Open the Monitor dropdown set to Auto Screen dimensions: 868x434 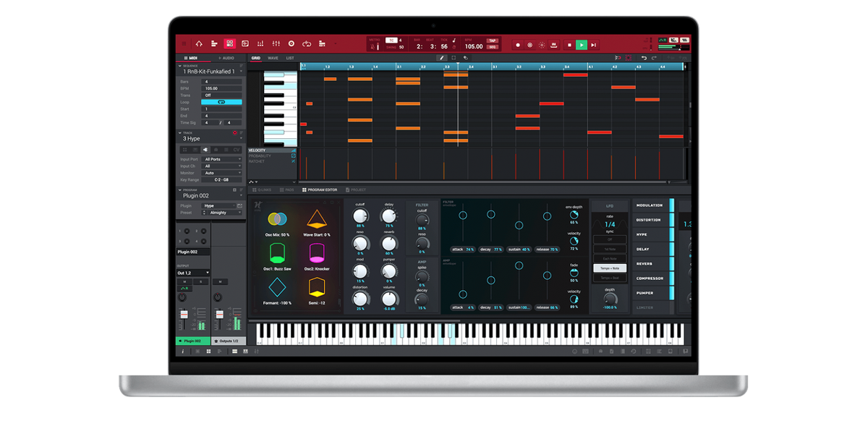221,173
